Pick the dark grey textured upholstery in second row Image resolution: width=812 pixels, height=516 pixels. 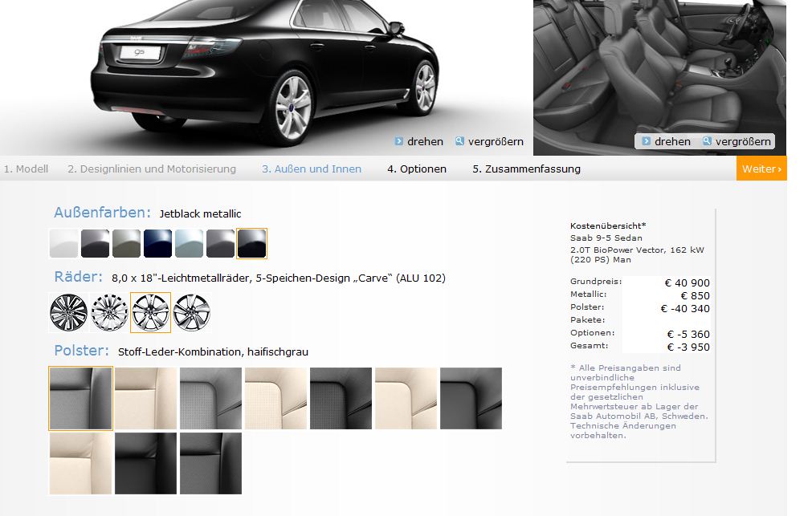[x=210, y=464]
